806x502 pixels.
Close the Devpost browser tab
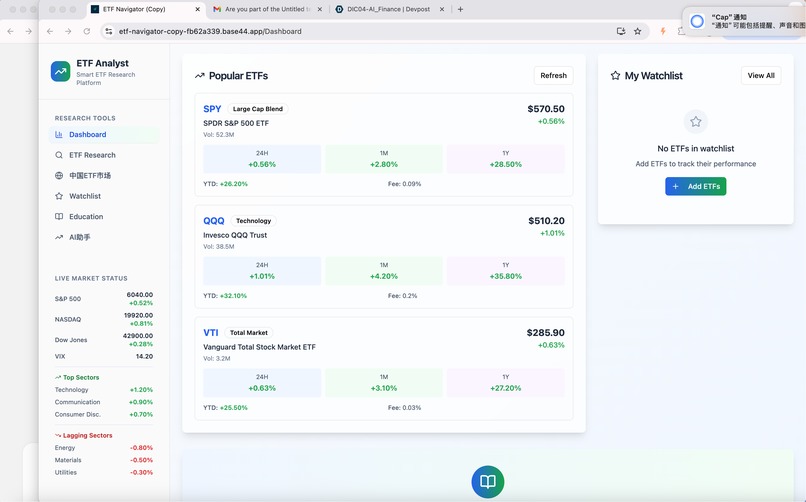pyautogui.click(x=442, y=9)
